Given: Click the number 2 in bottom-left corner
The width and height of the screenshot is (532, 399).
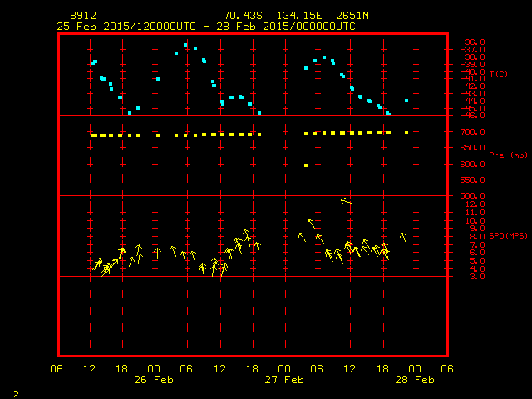Looking at the screenshot, I should coord(15,392).
